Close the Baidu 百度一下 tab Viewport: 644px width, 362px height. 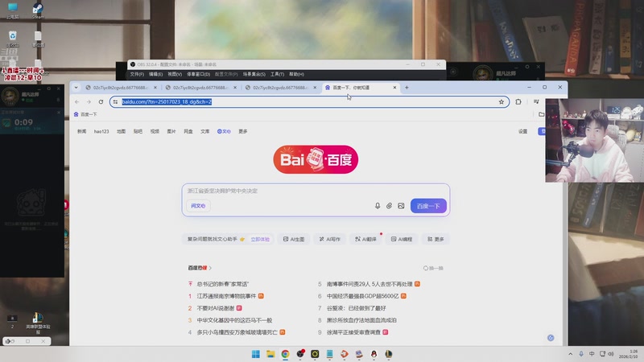click(x=394, y=88)
